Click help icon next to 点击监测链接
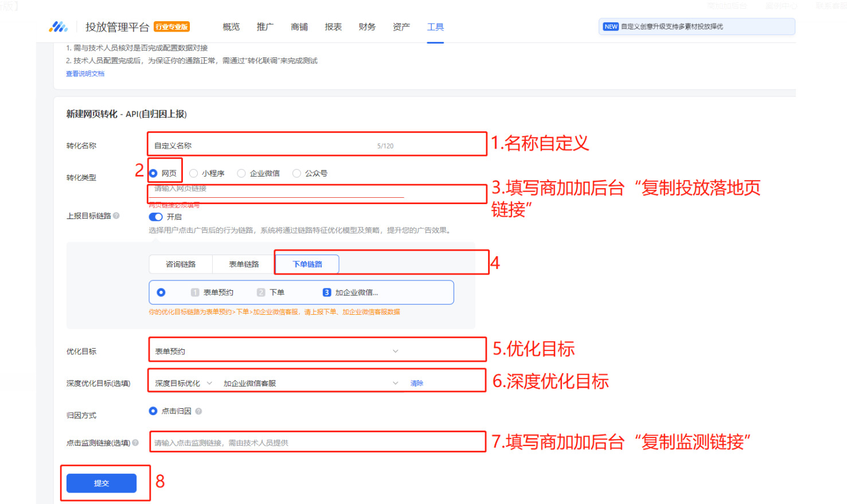 [135, 443]
